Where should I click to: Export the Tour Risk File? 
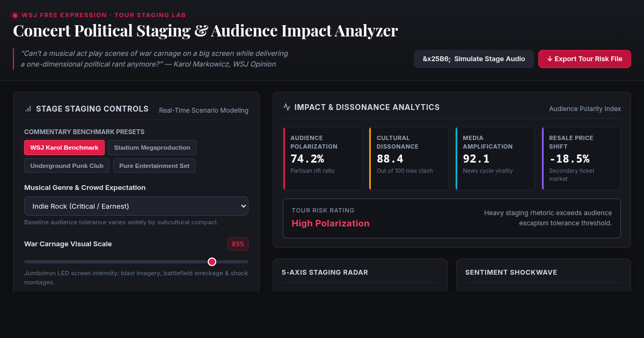[x=584, y=59]
